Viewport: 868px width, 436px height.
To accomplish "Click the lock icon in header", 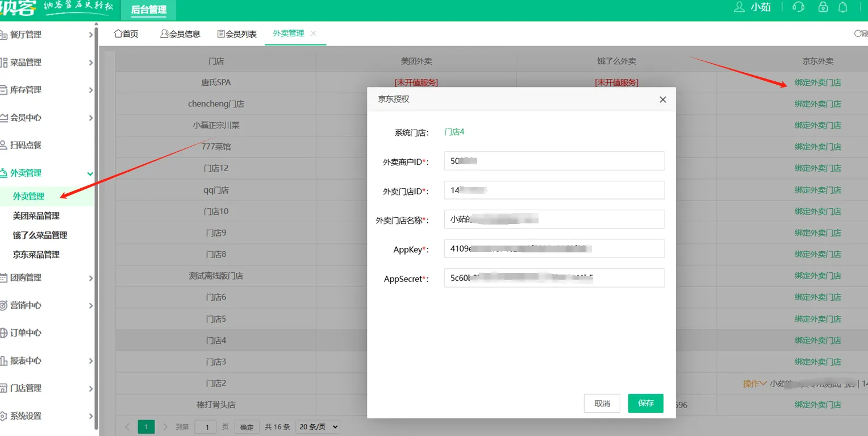I will pyautogui.click(x=823, y=7).
